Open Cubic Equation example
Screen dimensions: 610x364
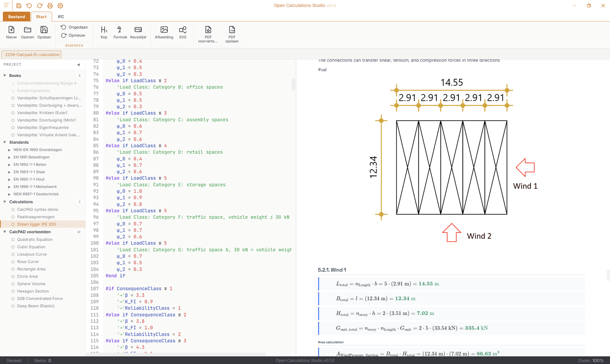[x=43, y=247]
